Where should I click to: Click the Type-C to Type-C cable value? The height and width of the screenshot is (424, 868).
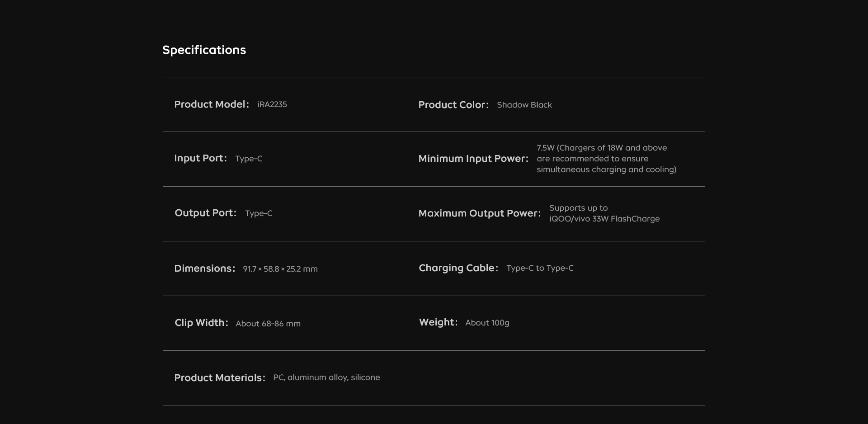(x=540, y=268)
